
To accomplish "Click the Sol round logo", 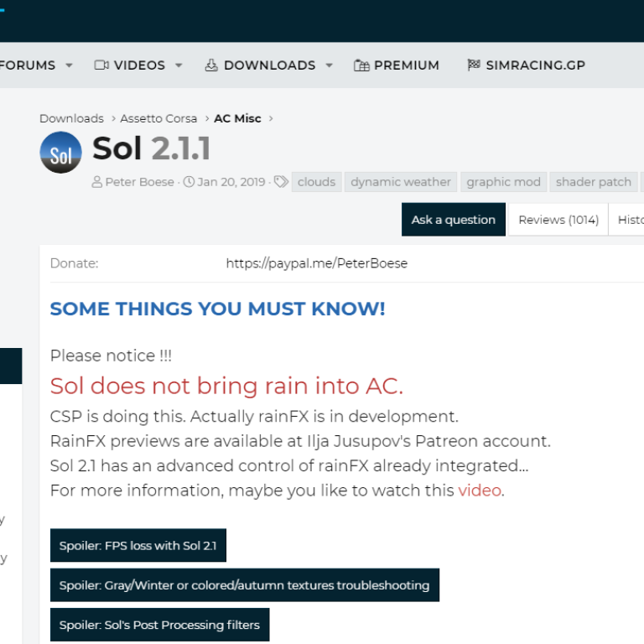I will 60,153.
